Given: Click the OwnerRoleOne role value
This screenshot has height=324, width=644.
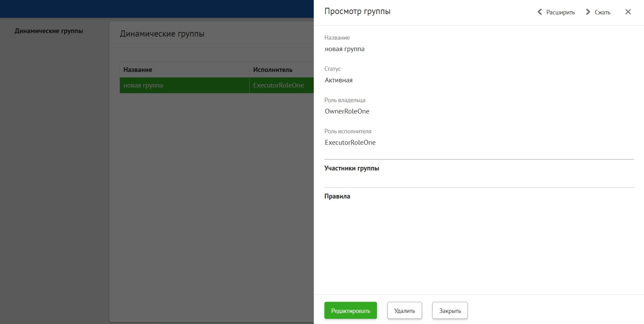Looking at the screenshot, I should point(347,111).
